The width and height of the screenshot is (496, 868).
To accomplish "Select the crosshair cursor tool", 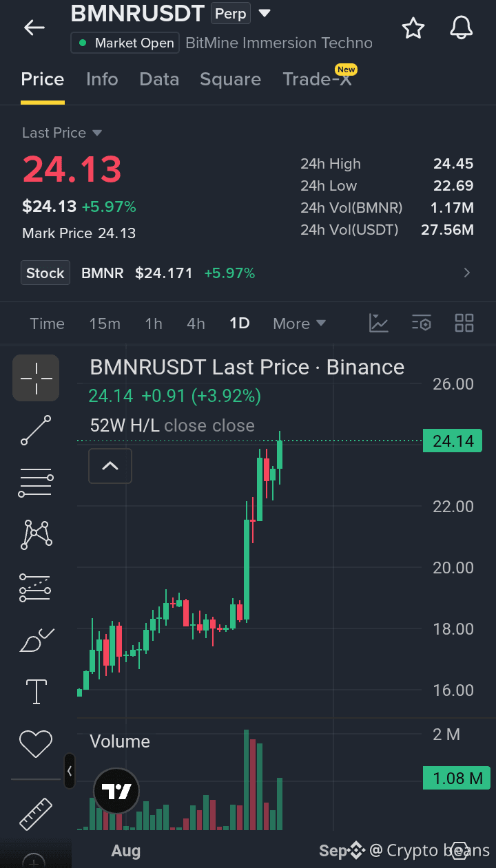I will (x=36, y=378).
